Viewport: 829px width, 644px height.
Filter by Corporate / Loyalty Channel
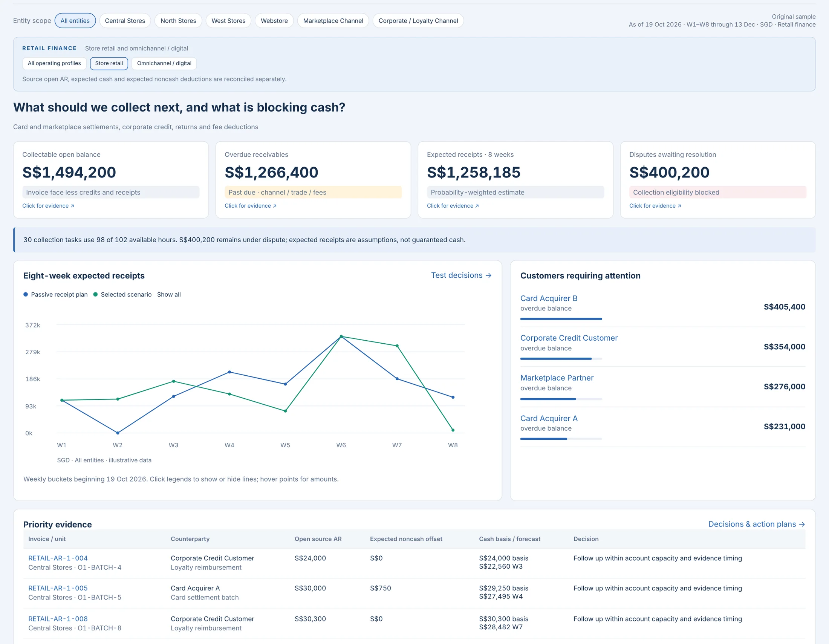(x=418, y=20)
